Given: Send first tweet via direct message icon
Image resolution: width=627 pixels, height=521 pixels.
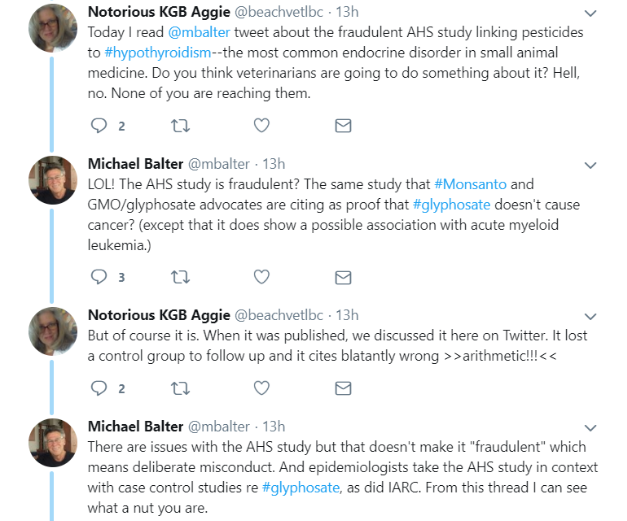Looking at the screenshot, I should 342,126.
